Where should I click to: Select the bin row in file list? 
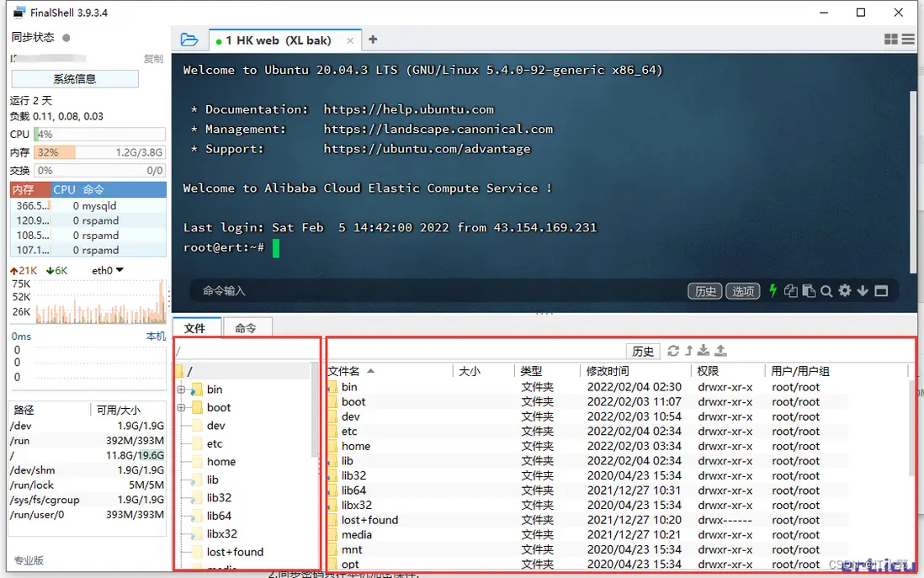pos(589,387)
